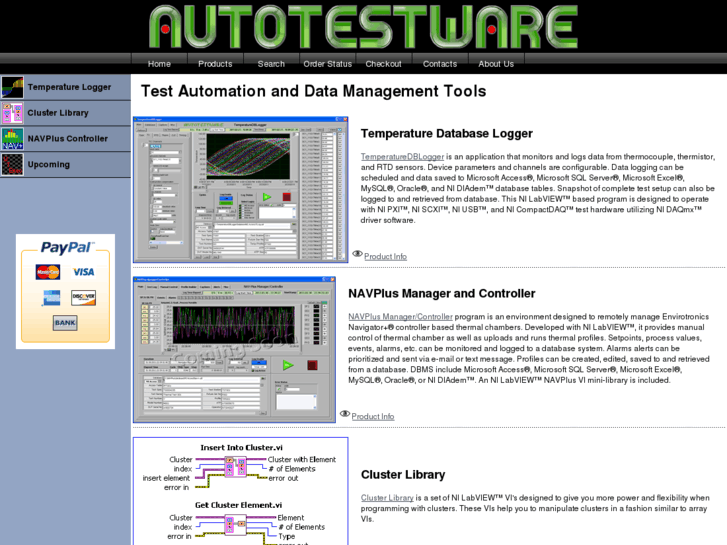Click the Cluster Library sidebar icon
This screenshot has height=545, width=727.
[x=12, y=113]
